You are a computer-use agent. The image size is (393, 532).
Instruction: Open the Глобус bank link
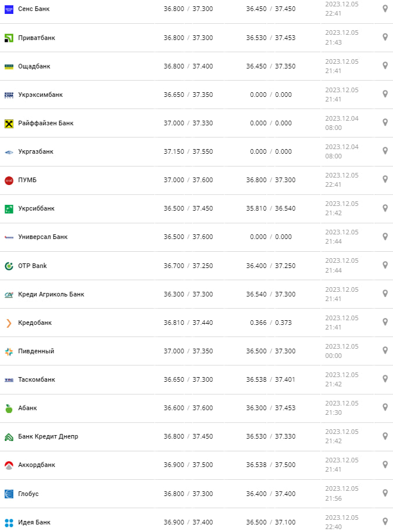tap(28, 494)
